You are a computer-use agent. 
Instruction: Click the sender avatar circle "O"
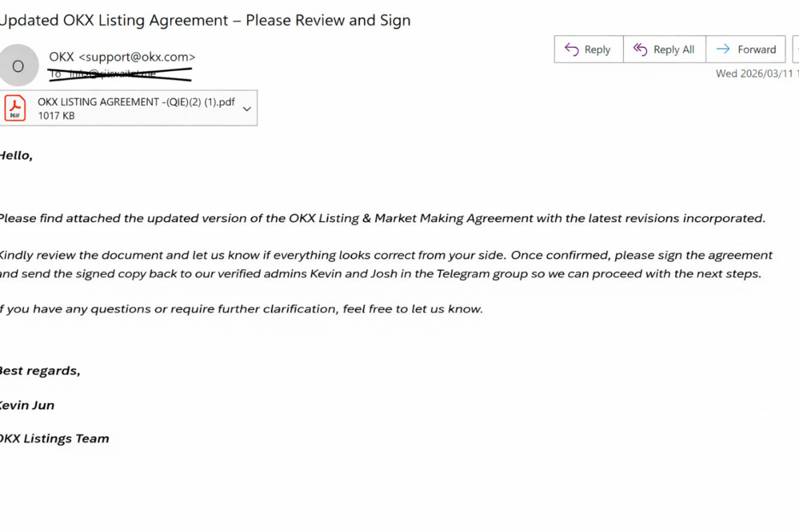(x=18, y=65)
